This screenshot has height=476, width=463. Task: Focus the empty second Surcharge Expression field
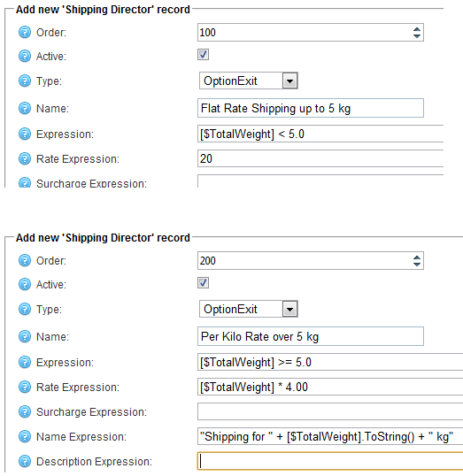pos(330,411)
